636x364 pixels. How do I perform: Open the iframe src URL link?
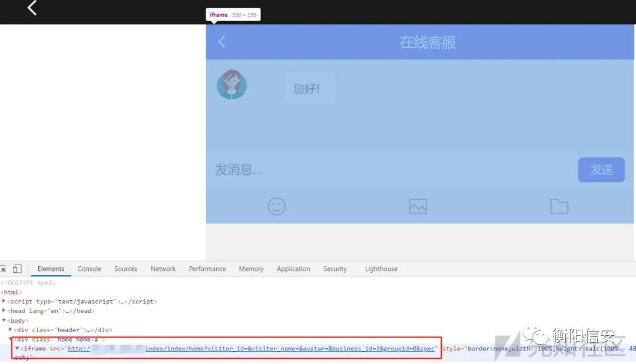coord(251,349)
